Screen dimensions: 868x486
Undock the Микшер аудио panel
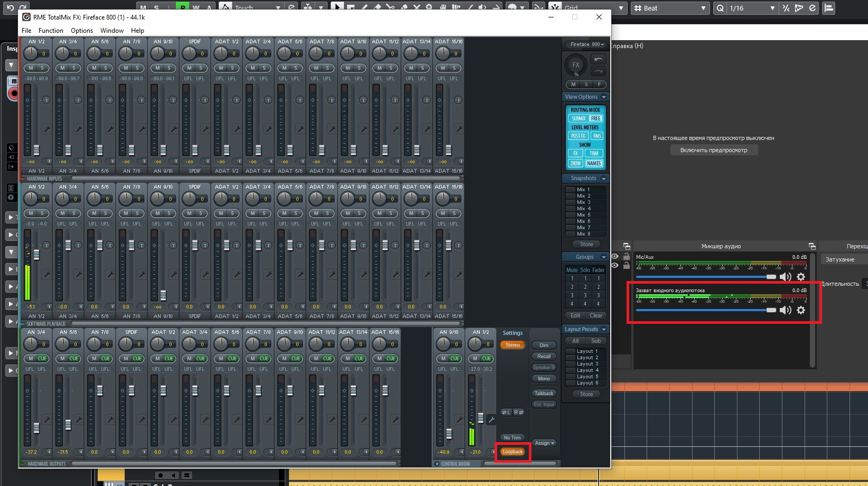pos(812,246)
